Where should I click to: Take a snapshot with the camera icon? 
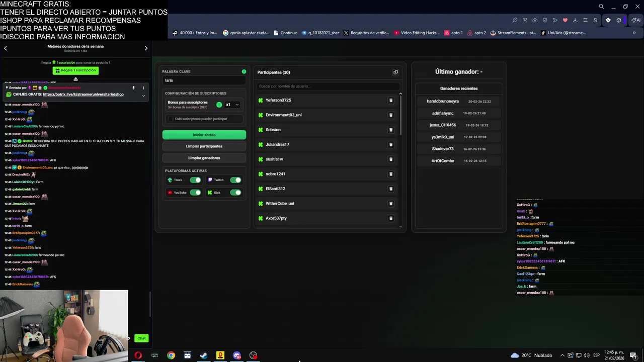535,20
